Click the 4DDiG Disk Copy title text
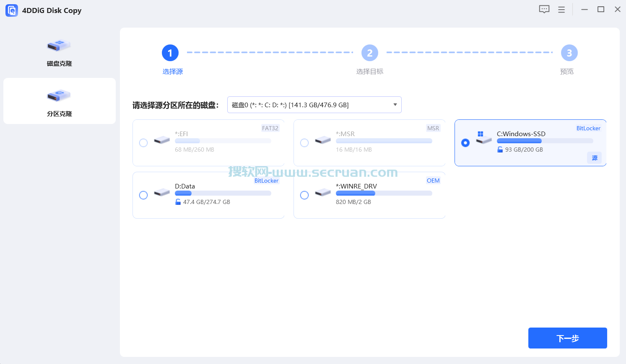 pyautogui.click(x=52, y=10)
